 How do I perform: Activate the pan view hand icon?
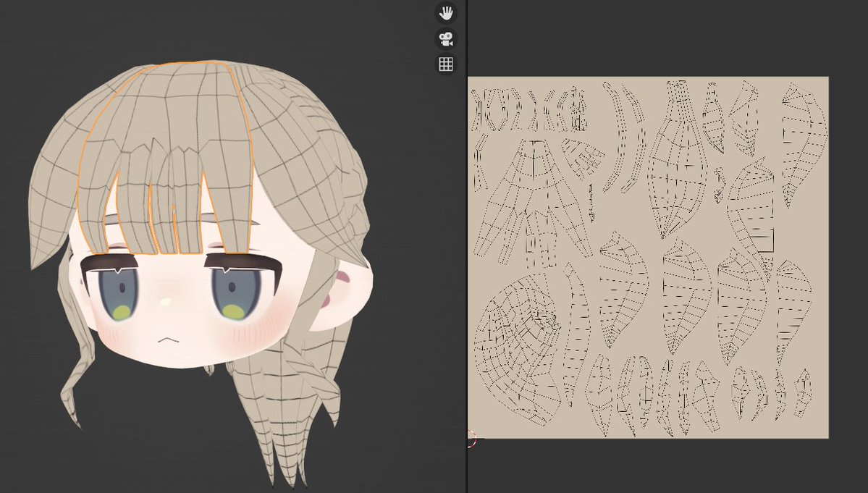tap(446, 13)
